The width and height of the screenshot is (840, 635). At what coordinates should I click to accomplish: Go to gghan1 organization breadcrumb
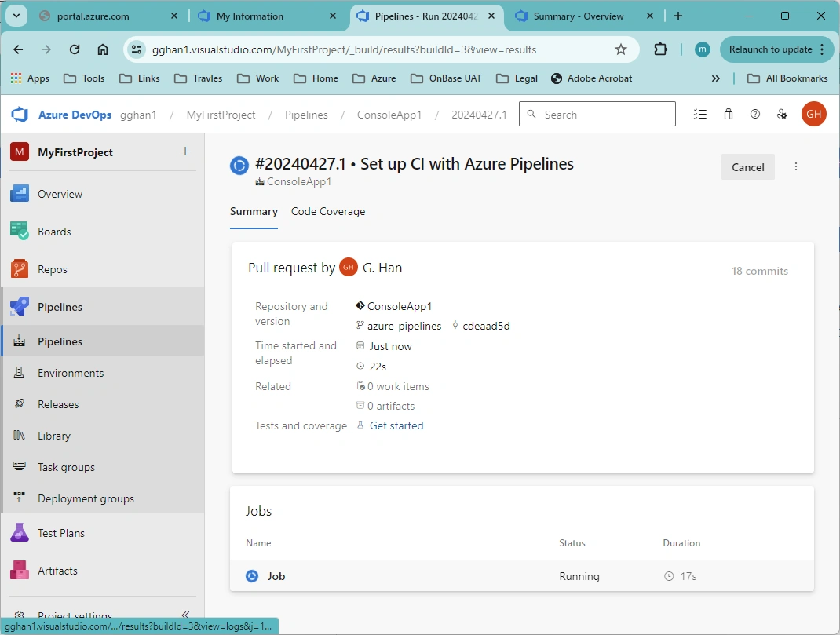[x=138, y=115]
